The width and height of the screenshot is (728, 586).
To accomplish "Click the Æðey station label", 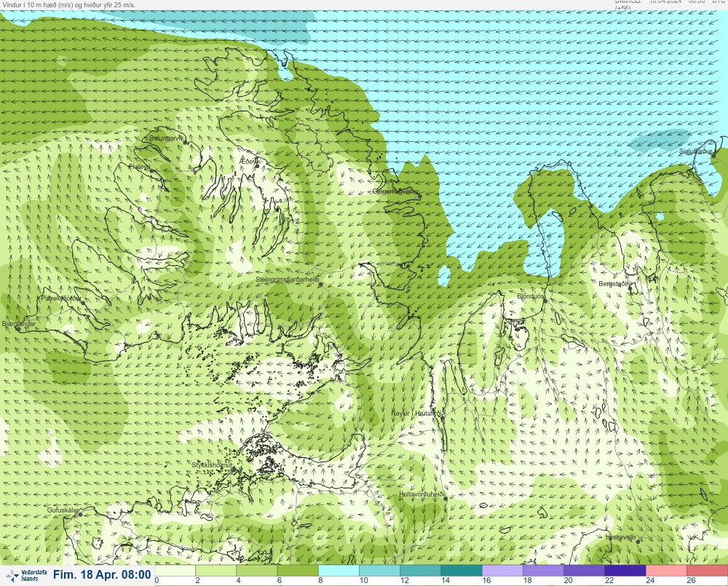I will tap(248, 162).
